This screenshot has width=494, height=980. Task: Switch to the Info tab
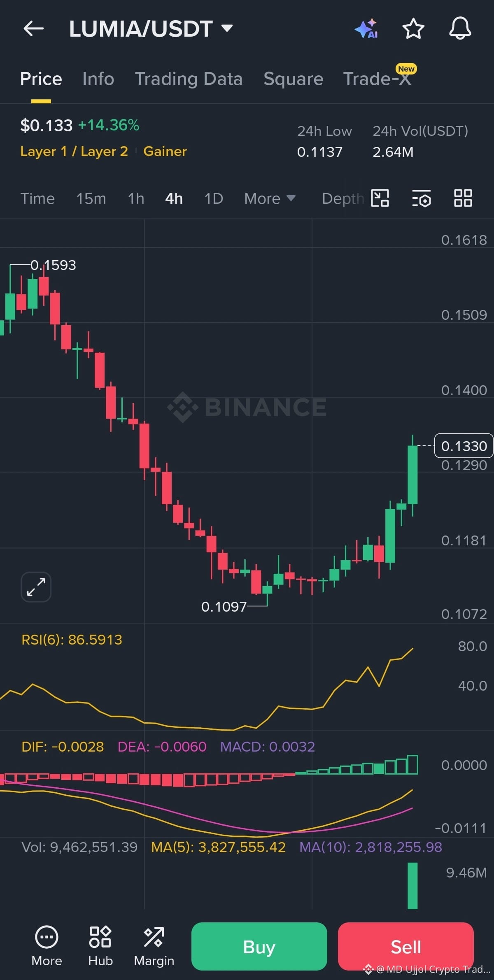point(98,79)
